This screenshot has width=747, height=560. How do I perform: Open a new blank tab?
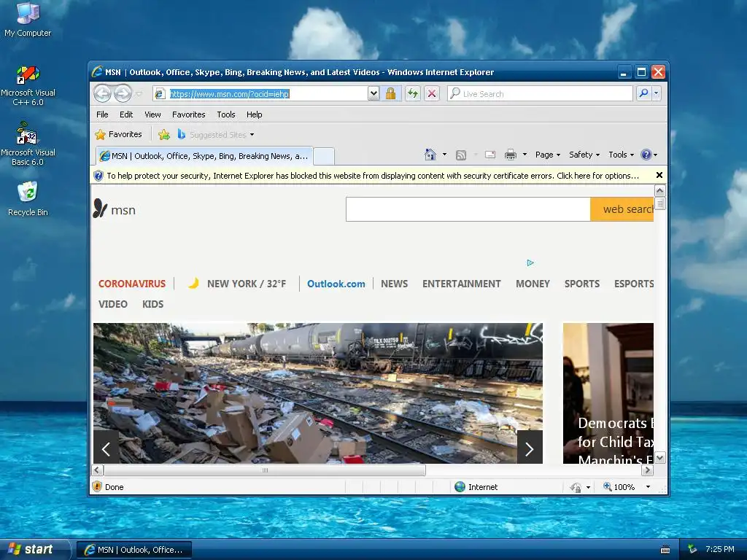click(x=324, y=156)
